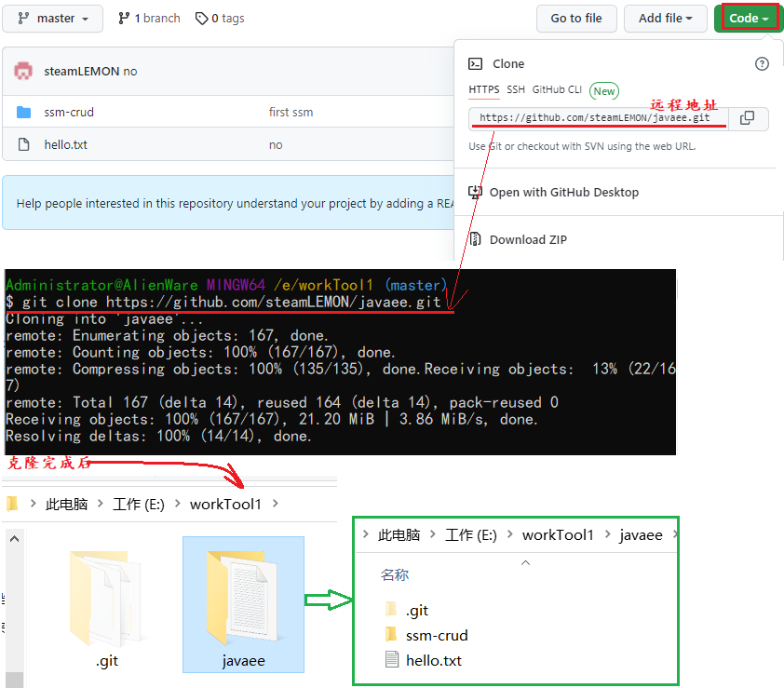Click the green Code dropdown button
The image size is (784, 688).
pyautogui.click(x=749, y=19)
